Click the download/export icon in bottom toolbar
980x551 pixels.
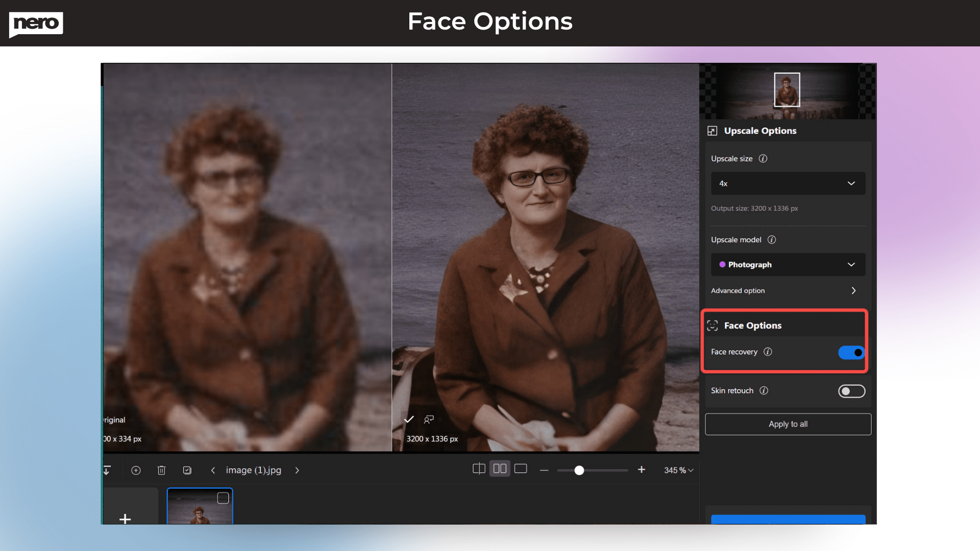pos(107,470)
